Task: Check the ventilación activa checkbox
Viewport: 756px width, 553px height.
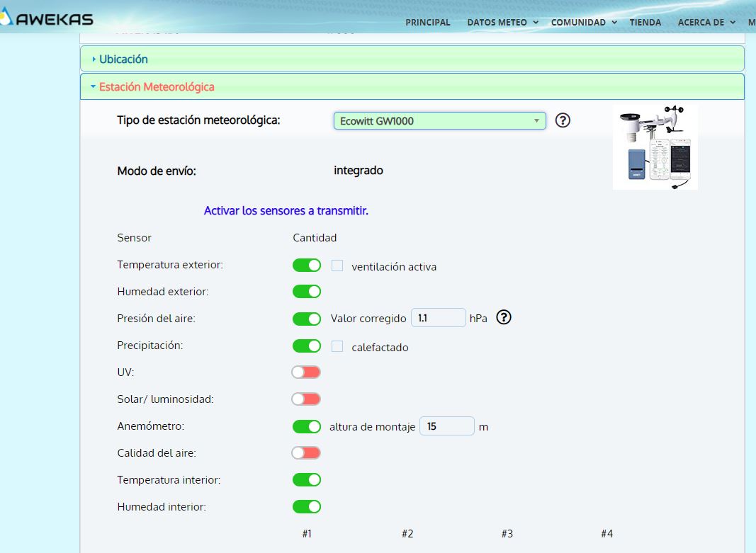Action: [337, 266]
